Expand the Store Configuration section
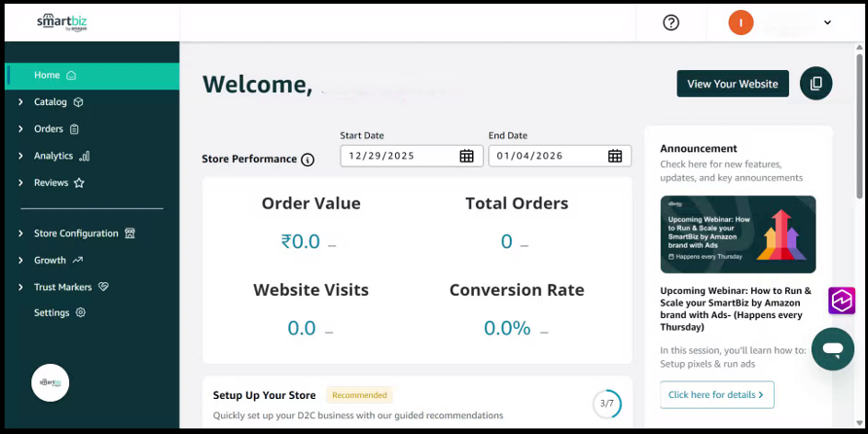Image resolution: width=868 pixels, height=434 pixels. (76, 234)
